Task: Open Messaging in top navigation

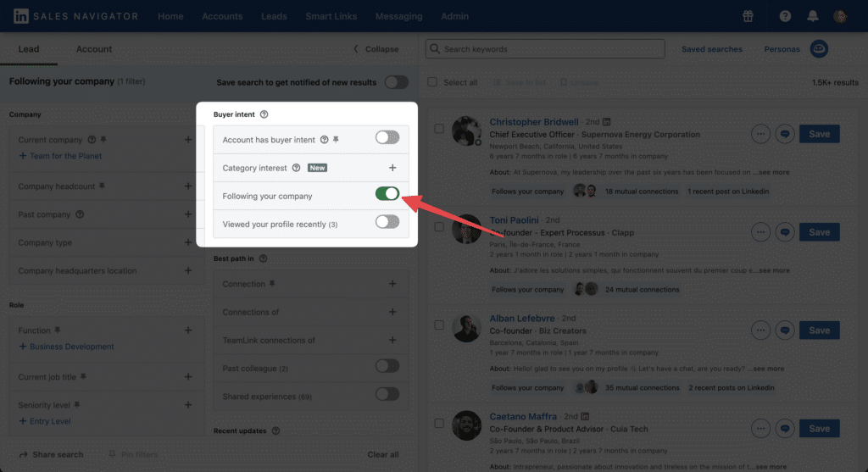Action: click(398, 16)
